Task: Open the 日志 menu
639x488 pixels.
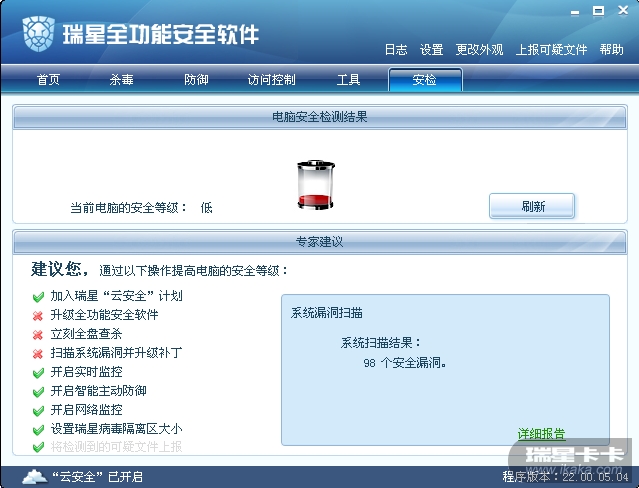Action: tap(396, 50)
